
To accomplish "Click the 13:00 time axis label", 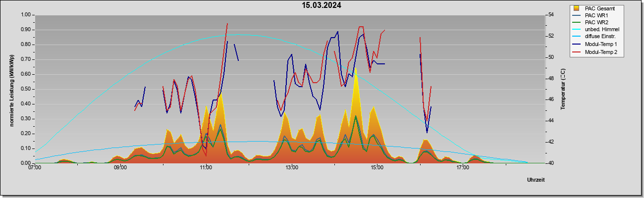I will click(292, 168).
